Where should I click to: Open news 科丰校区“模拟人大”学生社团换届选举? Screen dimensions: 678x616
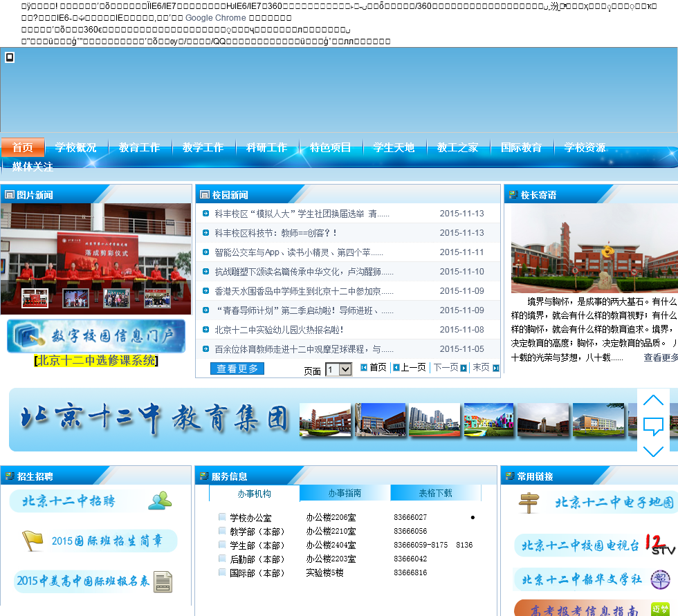pos(302,214)
